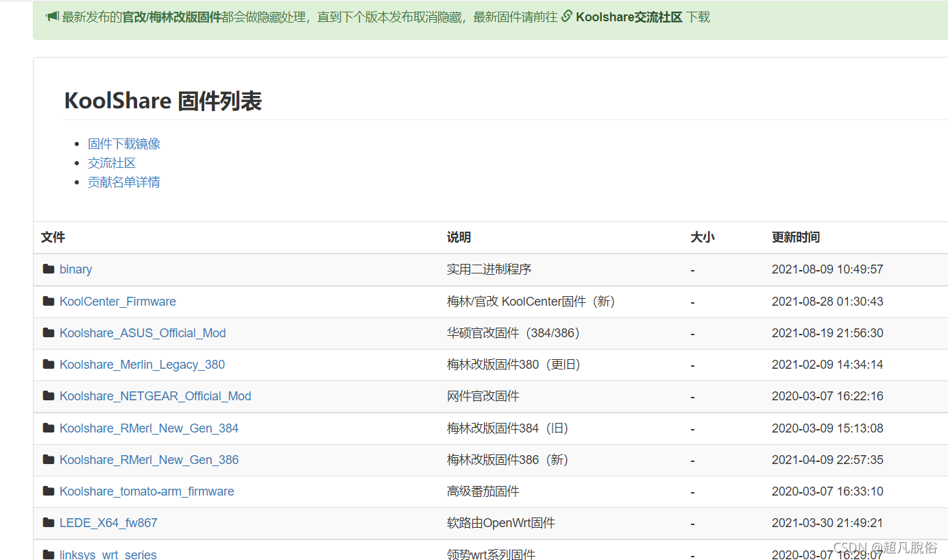Click timestamp 2021-02-09 14:34:14

[x=827, y=365]
